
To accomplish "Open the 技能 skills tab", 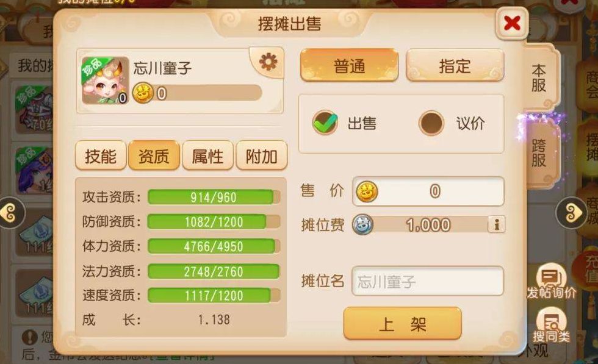I will pyautogui.click(x=101, y=155).
